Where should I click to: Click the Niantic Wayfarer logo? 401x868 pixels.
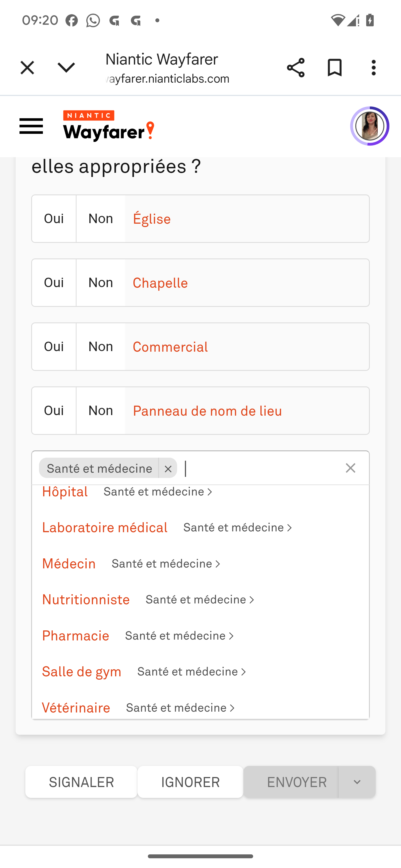[x=109, y=126]
